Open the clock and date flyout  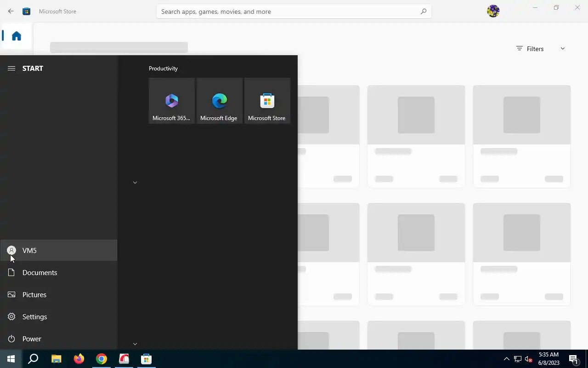548,359
